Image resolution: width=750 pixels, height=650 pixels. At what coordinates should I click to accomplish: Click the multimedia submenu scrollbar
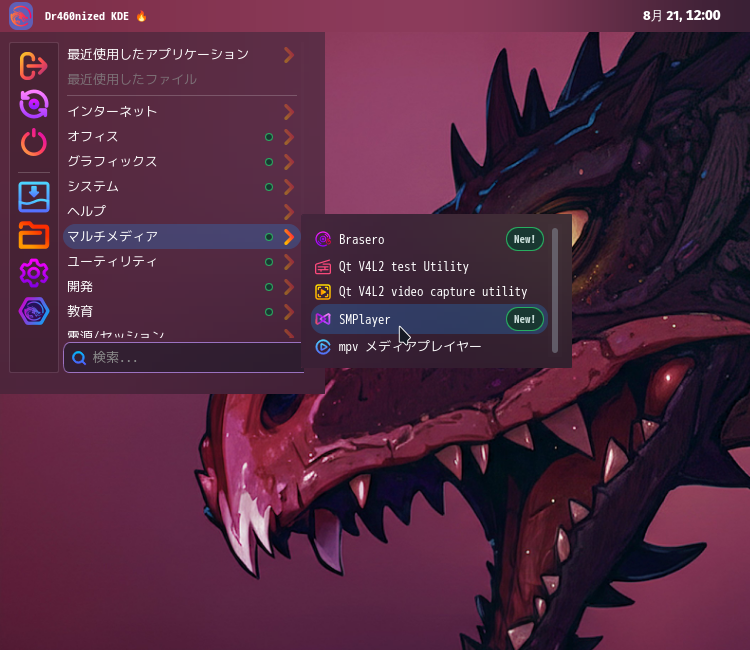click(x=555, y=290)
